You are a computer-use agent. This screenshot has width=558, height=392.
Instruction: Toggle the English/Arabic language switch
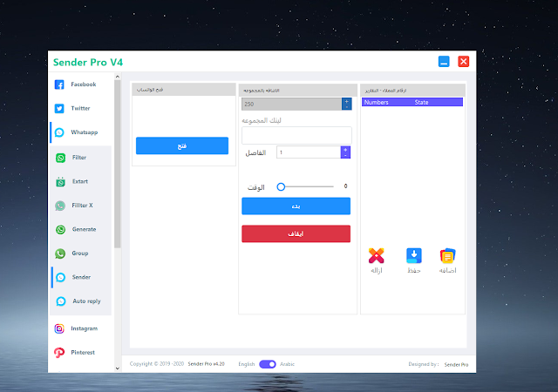[x=268, y=364]
